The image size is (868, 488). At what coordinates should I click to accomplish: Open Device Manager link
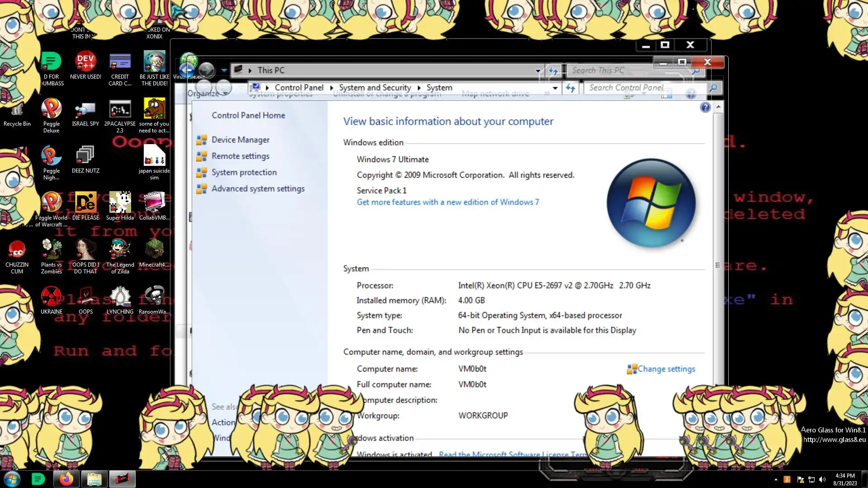tap(240, 140)
